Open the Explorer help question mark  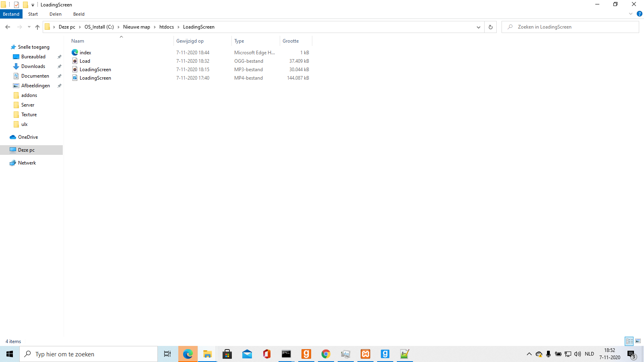639,14
